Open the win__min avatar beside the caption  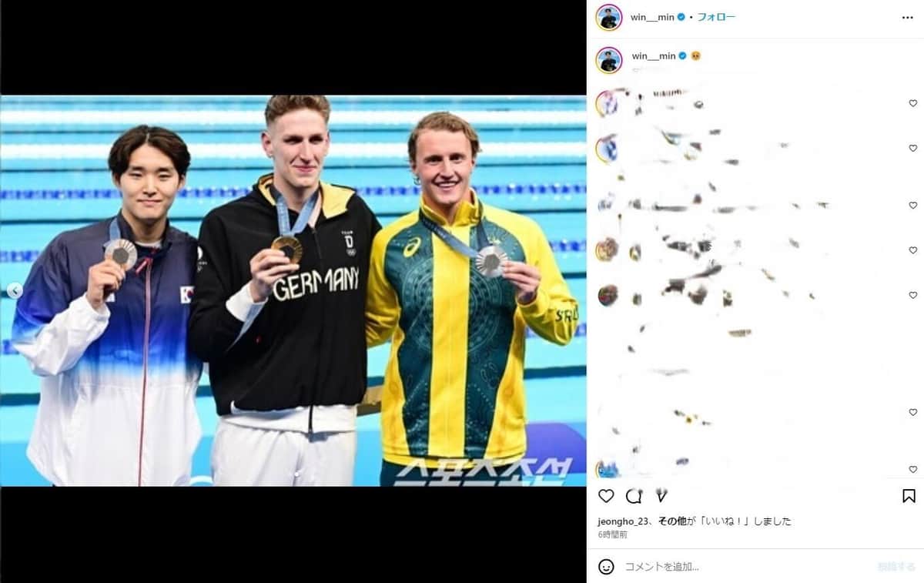tap(609, 60)
